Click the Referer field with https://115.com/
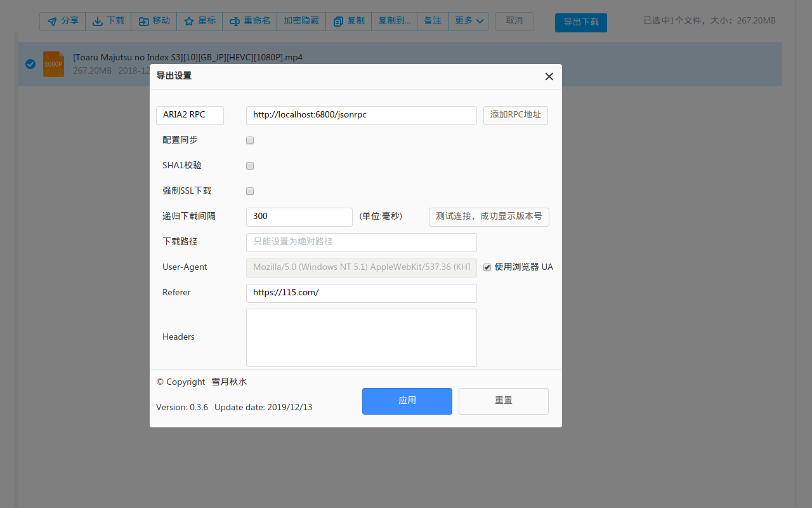The image size is (812, 508). [362, 293]
